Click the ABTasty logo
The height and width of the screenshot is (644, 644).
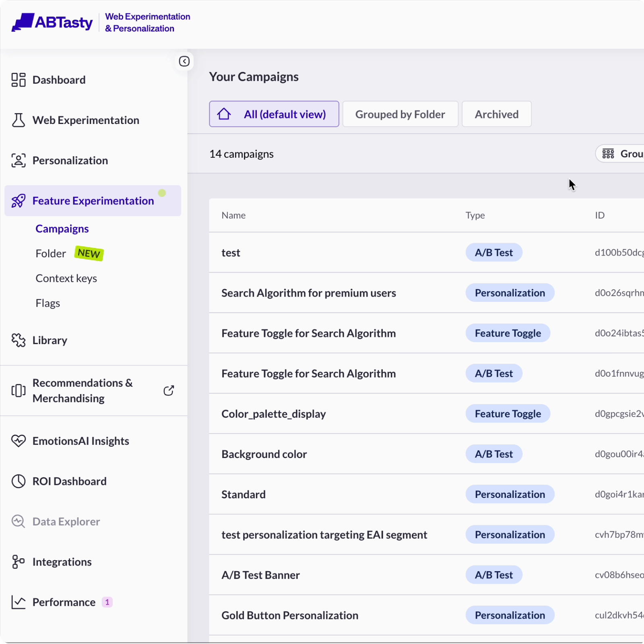[x=52, y=23]
